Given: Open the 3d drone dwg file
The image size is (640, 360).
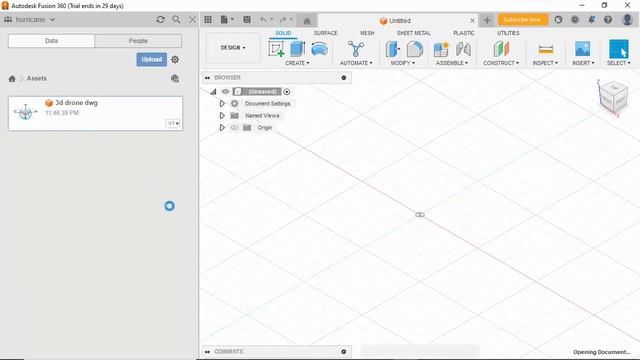Looking at the screenshot, I should pyautogui.click(x=95, y=113).
